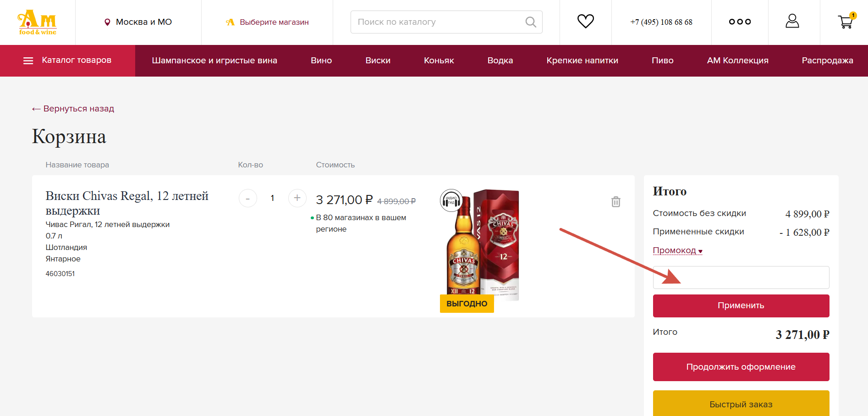This screenshot has width=868, height=416.
Task: Open the AM food & wine logo homepage
Action: [37, 22]
